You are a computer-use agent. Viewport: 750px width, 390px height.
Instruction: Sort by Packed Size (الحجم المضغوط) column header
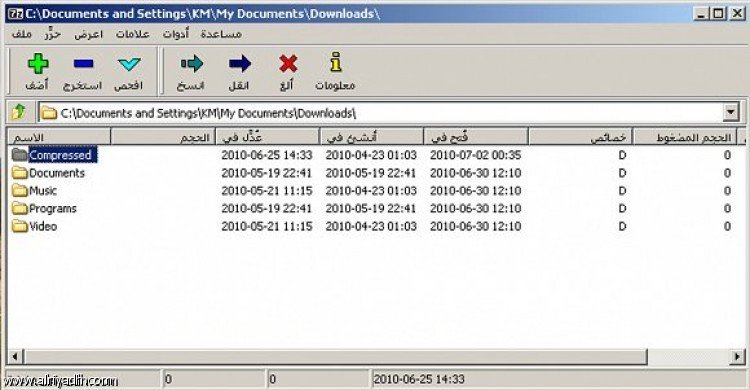[685, 137]
